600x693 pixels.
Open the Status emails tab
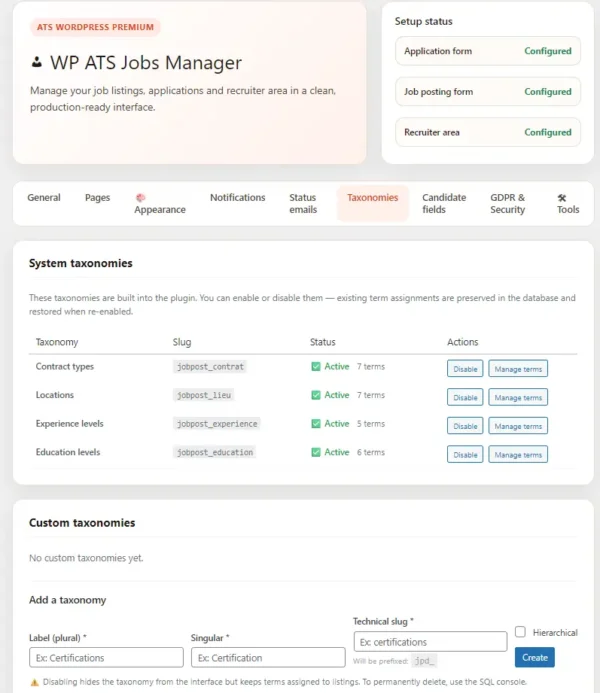(303, 204)
